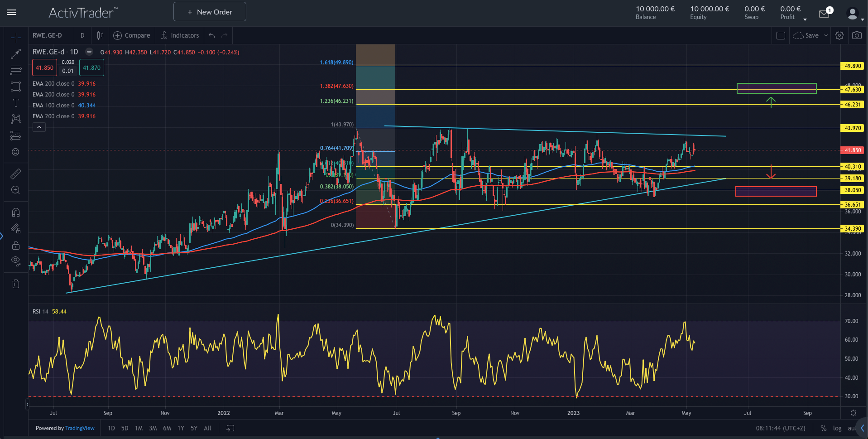The width and height of the screenshot is (868, 439).
Task: Click the magnet mode icon
Action: [16, 212]
